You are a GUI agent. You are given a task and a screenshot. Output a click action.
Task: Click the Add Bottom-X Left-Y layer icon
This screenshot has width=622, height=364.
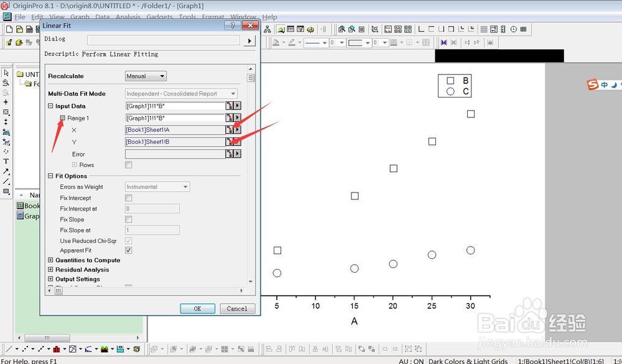pos(421,29)
